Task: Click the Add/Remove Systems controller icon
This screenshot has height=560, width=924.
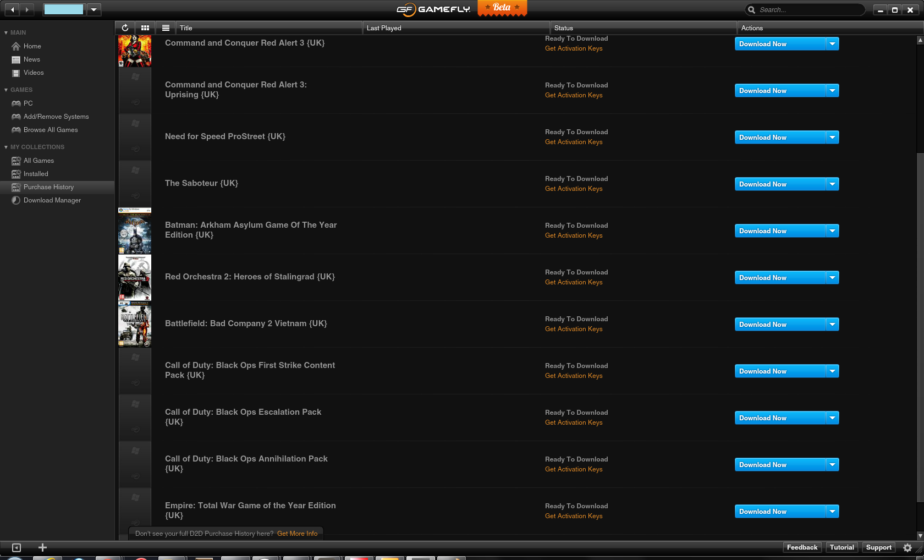Action: pos(16,117)
